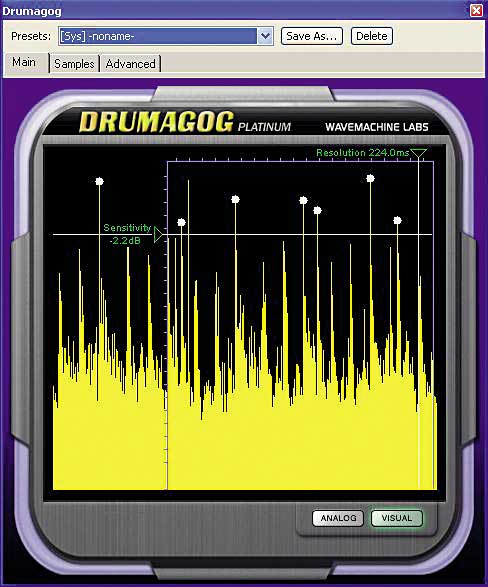The image size is (488, 587).
Task: Select the leftmost white trigger dot
Action: click(99, 182)
